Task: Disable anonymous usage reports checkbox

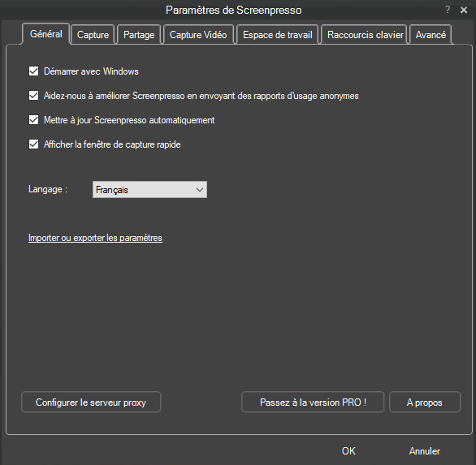Action: click(33, 96)
